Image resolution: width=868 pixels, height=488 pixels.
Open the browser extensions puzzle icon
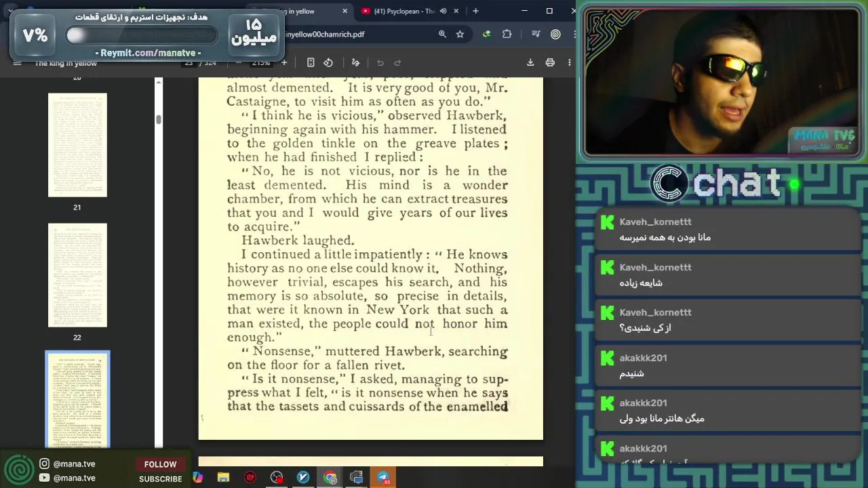pyautogui.click(x=507, y=34)
